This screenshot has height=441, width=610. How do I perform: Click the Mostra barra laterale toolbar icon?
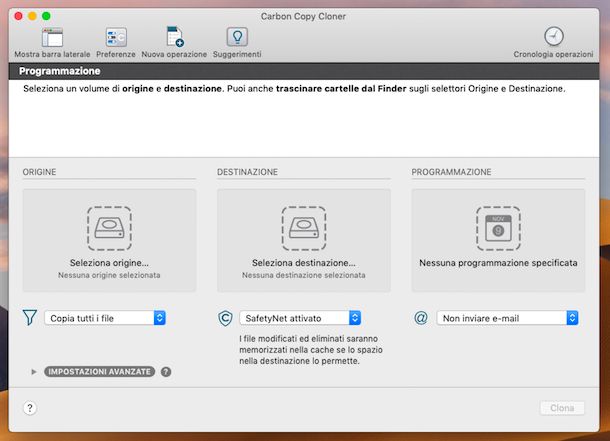[52, 38]
